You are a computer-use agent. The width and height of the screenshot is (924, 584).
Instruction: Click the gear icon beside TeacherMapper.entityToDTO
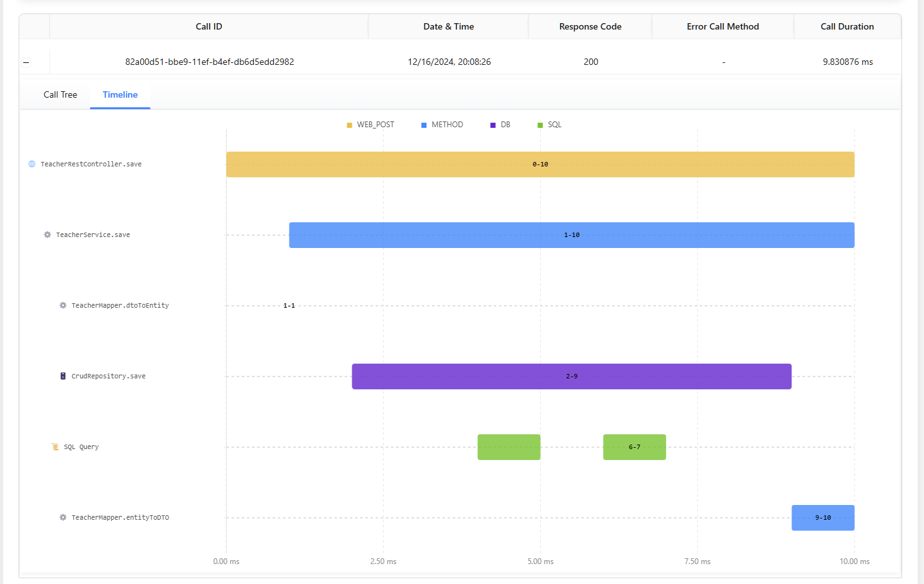(x=63, y=517)
